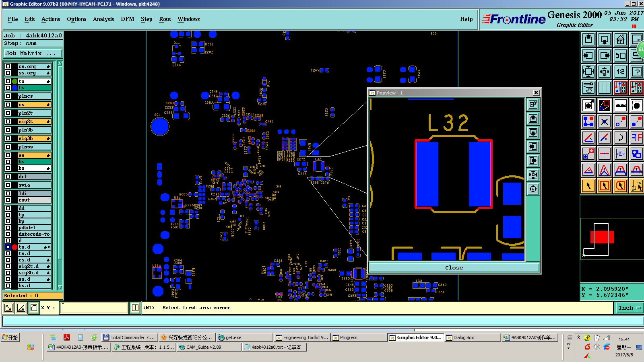Click the mirror F flip icon
The width and height of the screenshot is (644, 362).
pyautogui.click(x=637, y=138)
